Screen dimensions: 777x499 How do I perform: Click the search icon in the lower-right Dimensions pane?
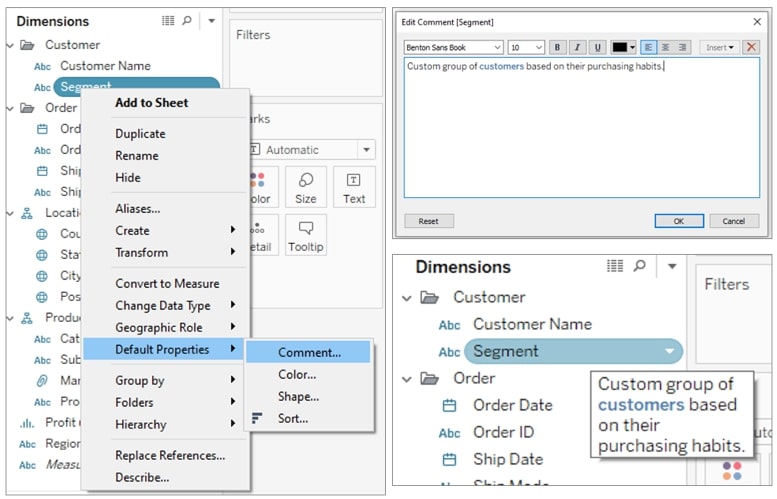click(639, 266)
